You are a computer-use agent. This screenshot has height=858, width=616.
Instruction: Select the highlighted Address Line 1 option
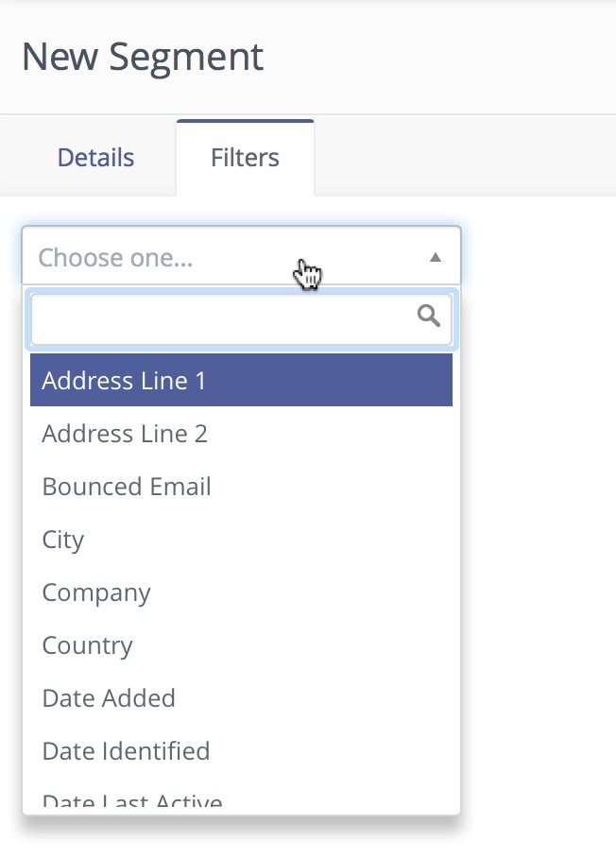[241, 381]
